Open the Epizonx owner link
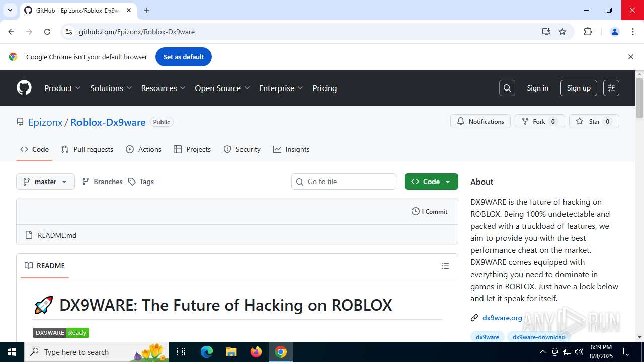 point(45,122)
